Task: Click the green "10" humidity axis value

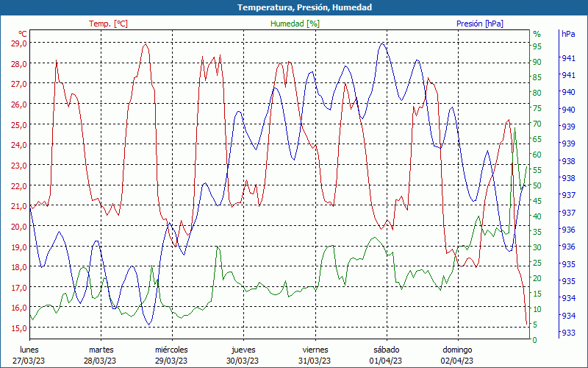Action: coord(537,309)
